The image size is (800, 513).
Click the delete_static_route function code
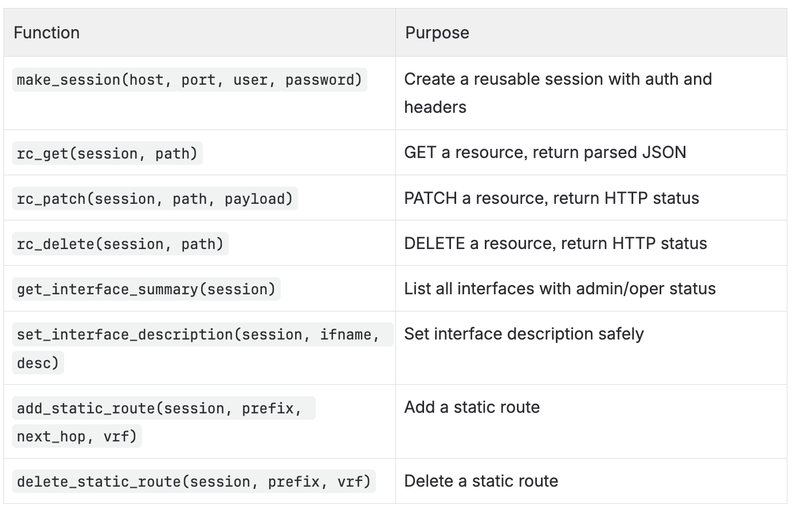[x=194, y=482]
